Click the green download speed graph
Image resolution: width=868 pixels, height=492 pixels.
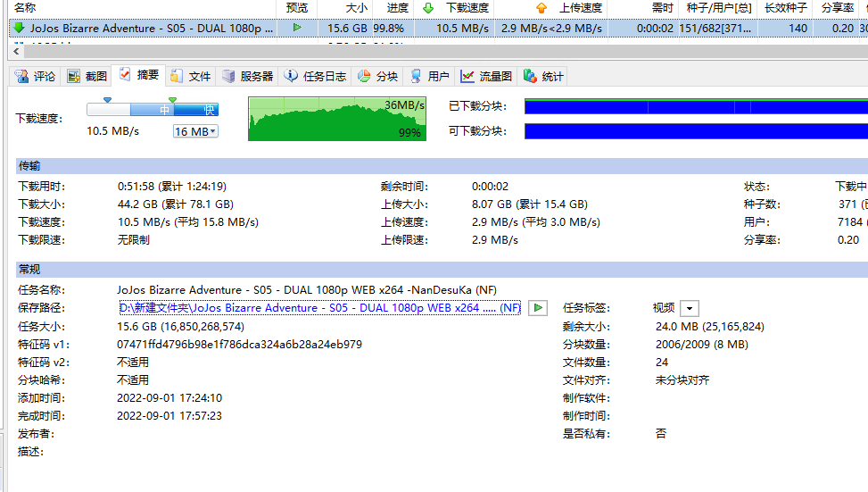click(x=336, y=119)
